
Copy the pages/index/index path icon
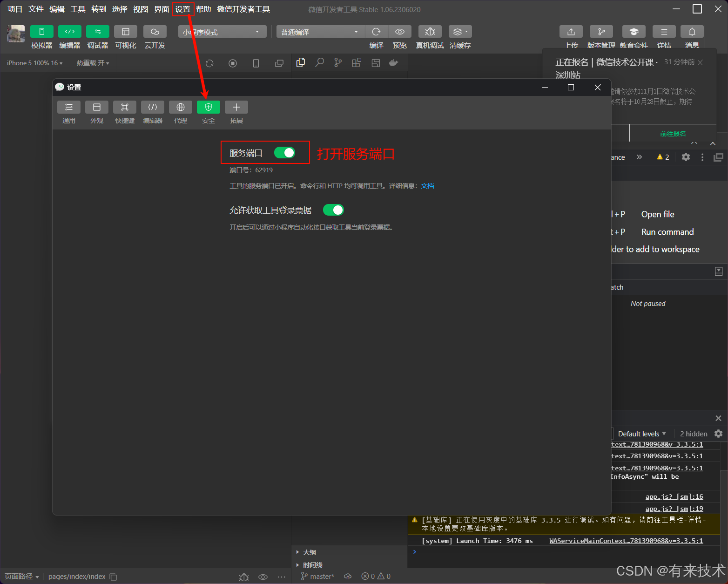click(x=113, y=577)
